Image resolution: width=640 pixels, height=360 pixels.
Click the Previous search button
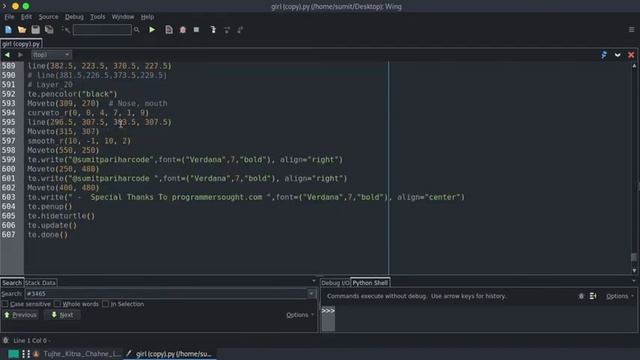(x=20, y=315)
